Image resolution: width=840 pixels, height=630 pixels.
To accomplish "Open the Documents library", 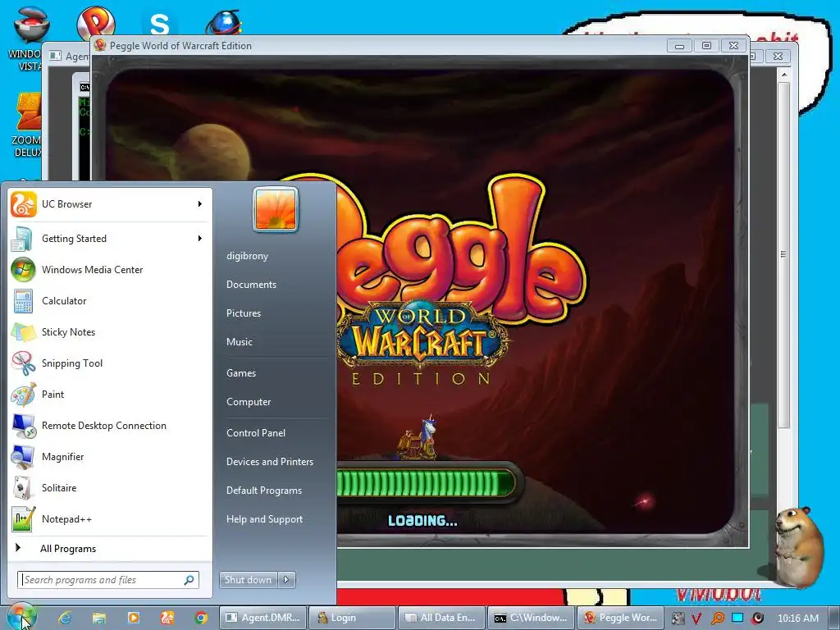I will (251, 285).
